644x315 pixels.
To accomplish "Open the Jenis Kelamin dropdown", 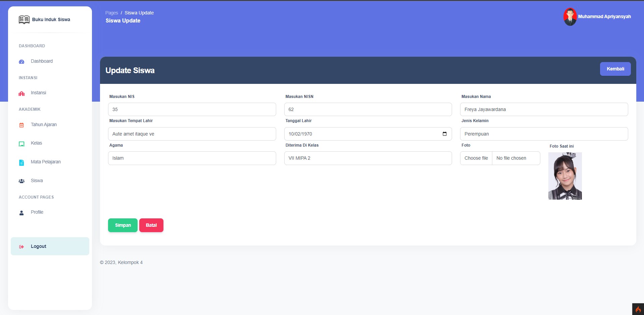I will [x=544, y=134].
